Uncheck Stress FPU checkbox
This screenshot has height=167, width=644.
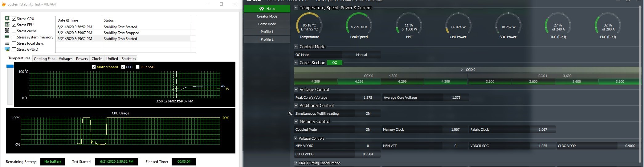tap(14, 25)
